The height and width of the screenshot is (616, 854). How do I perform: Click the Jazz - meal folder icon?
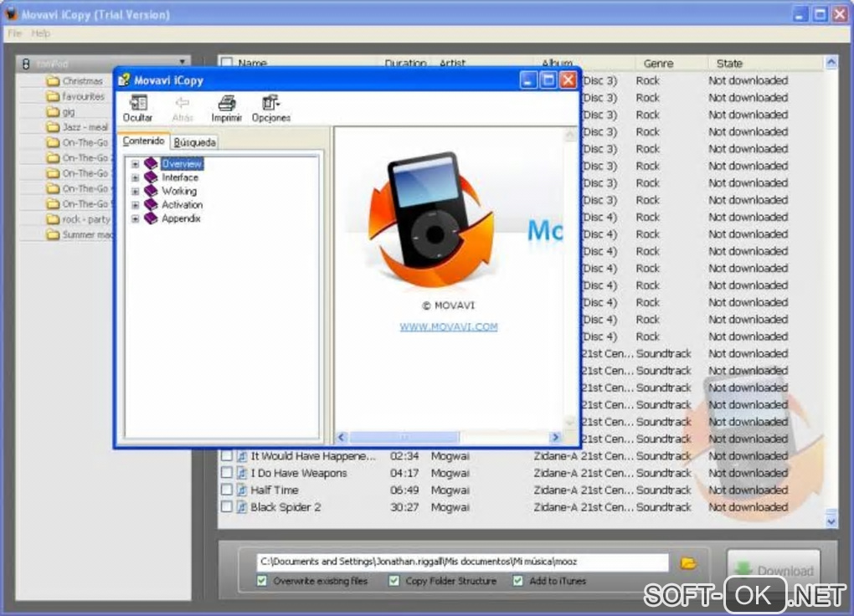[53, 127]
